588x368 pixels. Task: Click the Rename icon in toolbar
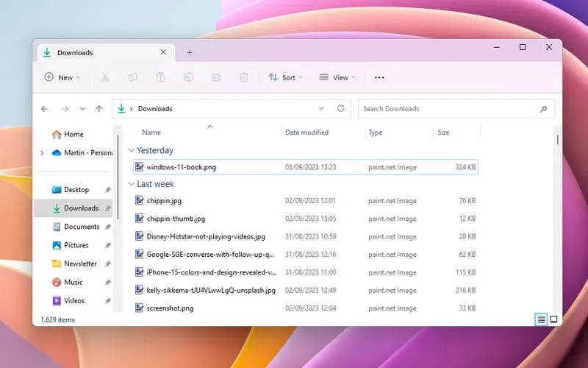point(188,77)
